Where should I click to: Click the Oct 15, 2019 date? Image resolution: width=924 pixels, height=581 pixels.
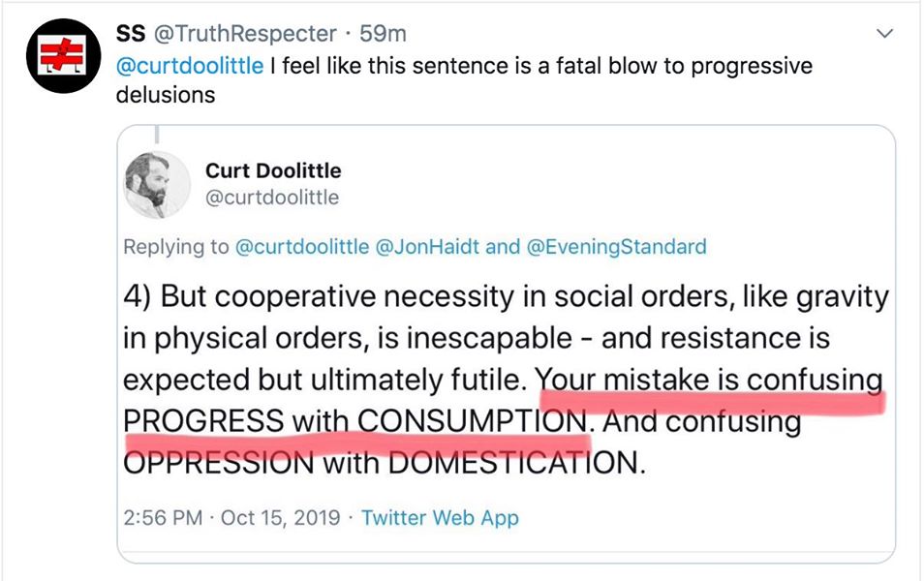281,518
